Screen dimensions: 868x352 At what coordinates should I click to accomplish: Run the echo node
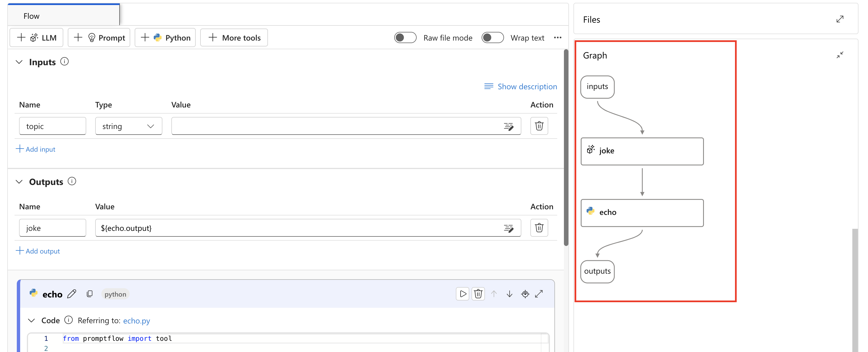click(x=462, y=294)
